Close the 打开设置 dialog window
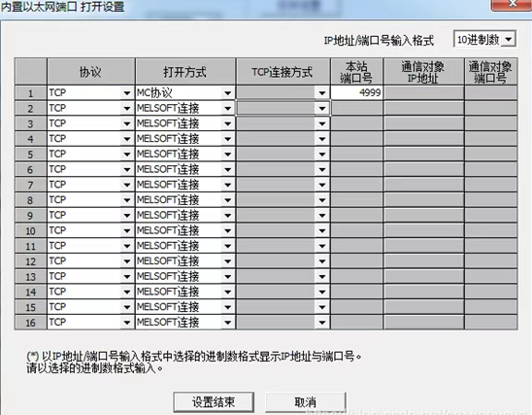This screenshot has height=415, width=532. tap(512, 4)
